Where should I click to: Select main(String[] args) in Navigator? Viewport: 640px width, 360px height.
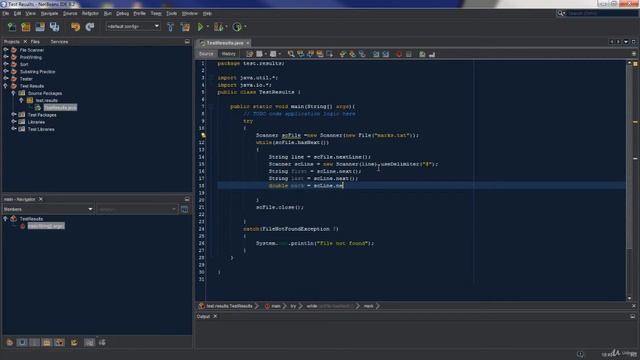pos(46,226)
